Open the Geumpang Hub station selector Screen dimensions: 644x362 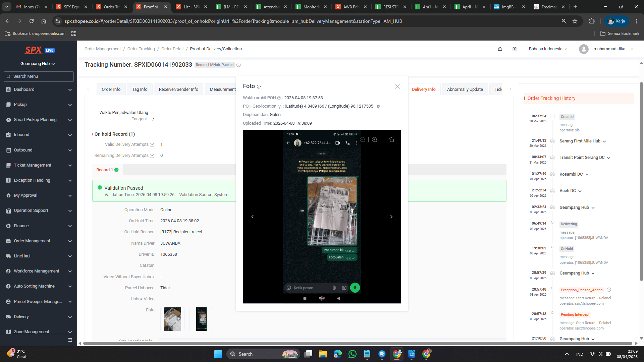(38, 64)
